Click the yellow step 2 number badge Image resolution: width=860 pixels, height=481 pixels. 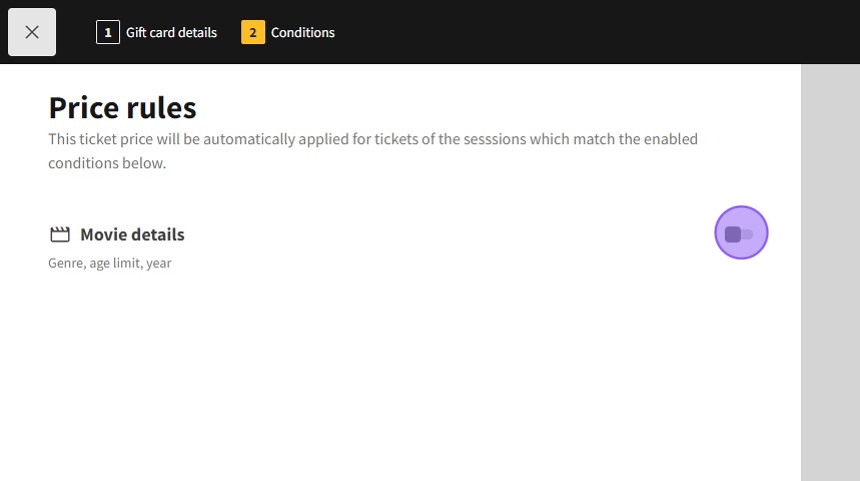[253, 32]
